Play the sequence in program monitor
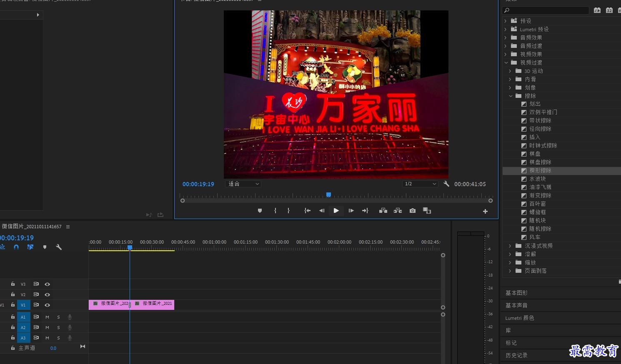Screen dimensions: 621x364 point(336,211)
